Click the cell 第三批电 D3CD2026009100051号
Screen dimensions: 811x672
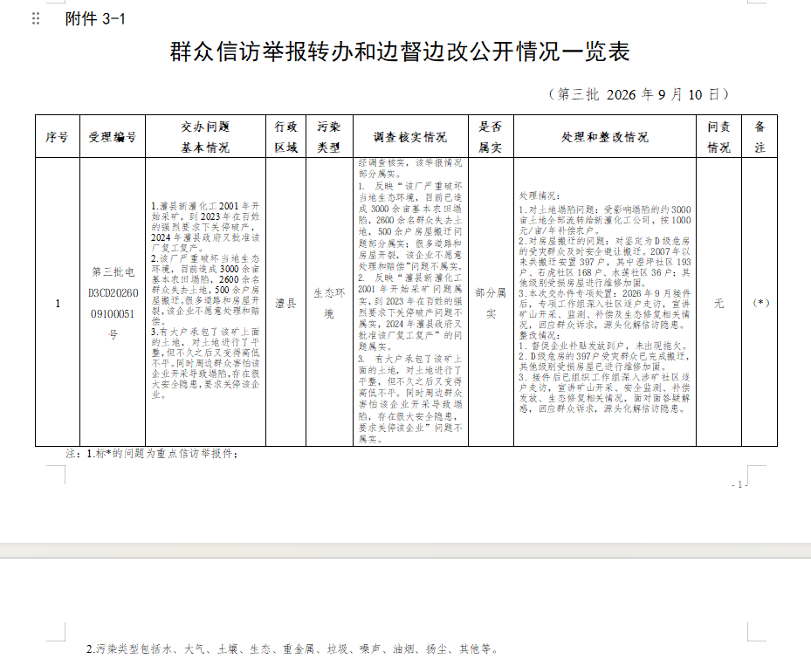tap(113, 302)
